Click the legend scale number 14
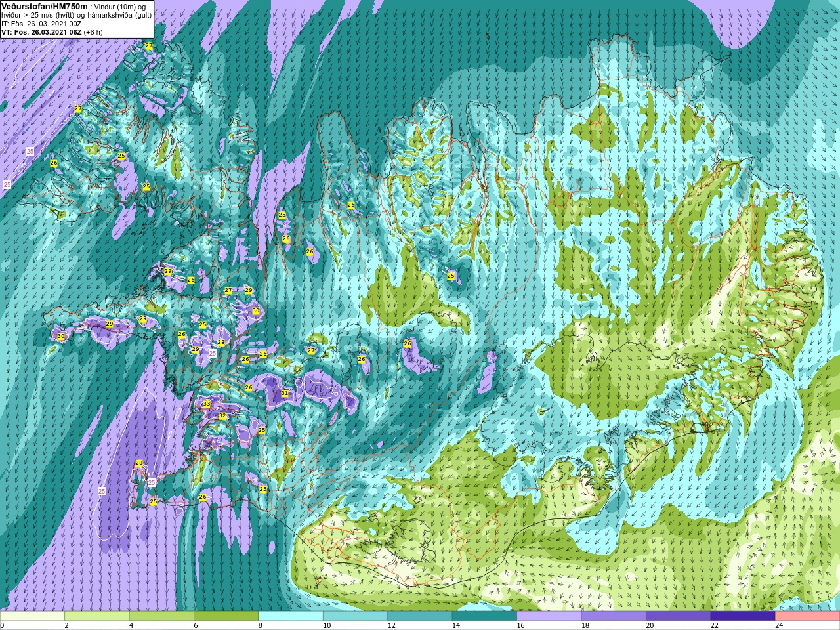Viewport: 840px width, 630px height. coord(456,626)
